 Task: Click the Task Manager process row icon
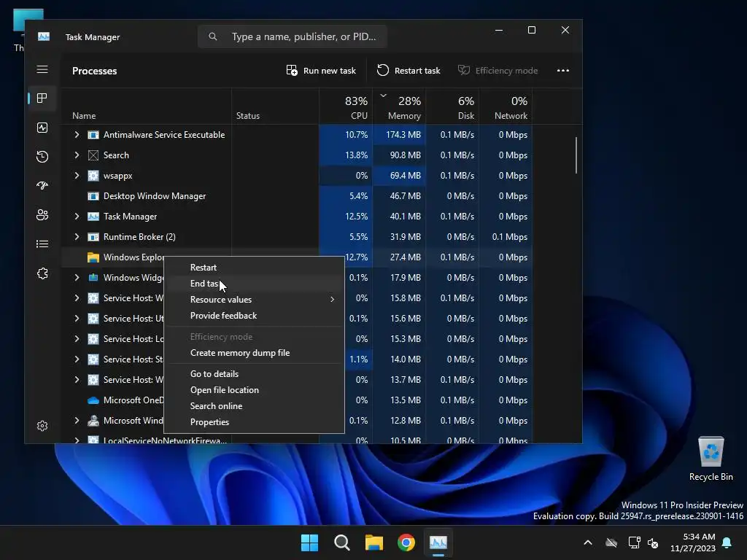(93, 217)
